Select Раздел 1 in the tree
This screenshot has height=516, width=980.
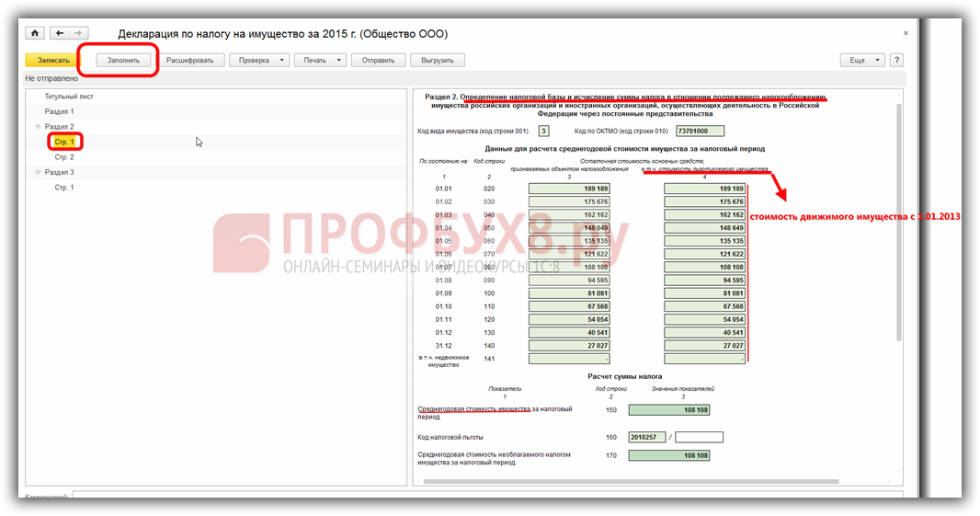coord(59,111)
